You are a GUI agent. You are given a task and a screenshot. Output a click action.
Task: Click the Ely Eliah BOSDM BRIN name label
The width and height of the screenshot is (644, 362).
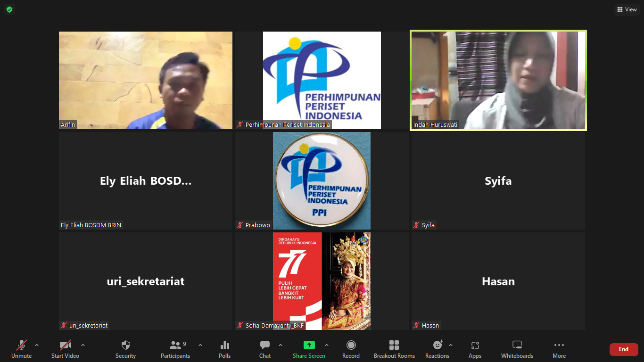[x=91, y=225]
